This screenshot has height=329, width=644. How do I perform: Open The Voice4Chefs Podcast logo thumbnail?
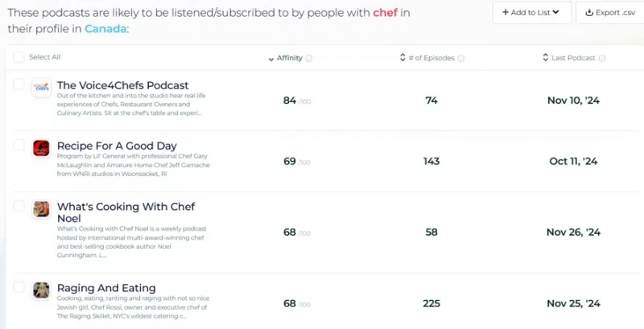(x=42, y=88)
